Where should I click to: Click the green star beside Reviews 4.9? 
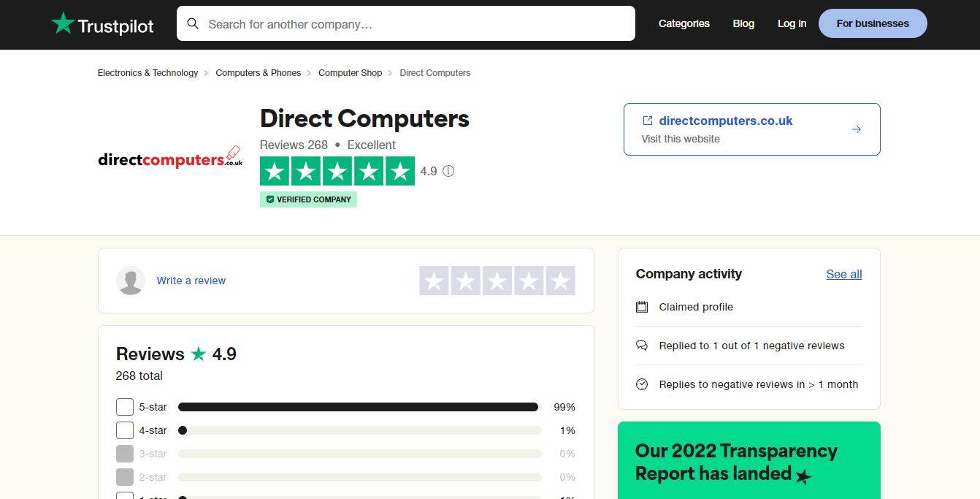coord(199,354)
